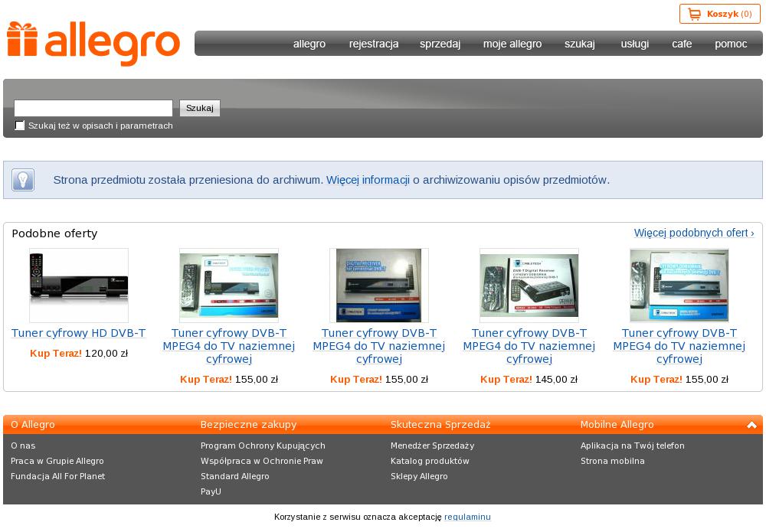Open the regulaminu terms link
The image size is (766, 532).
point(467,517)
